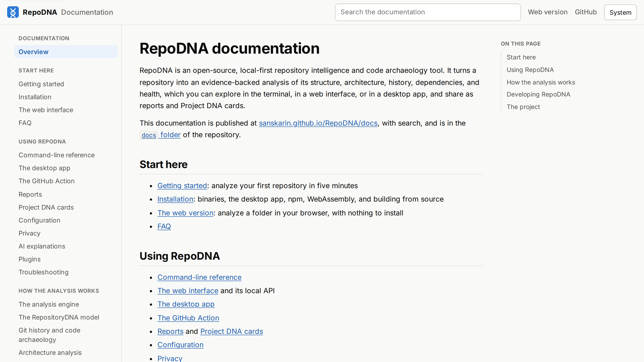This screenshot has height=362, width=644.
Task: Click Installation link in Start here list
Action: 175,199
